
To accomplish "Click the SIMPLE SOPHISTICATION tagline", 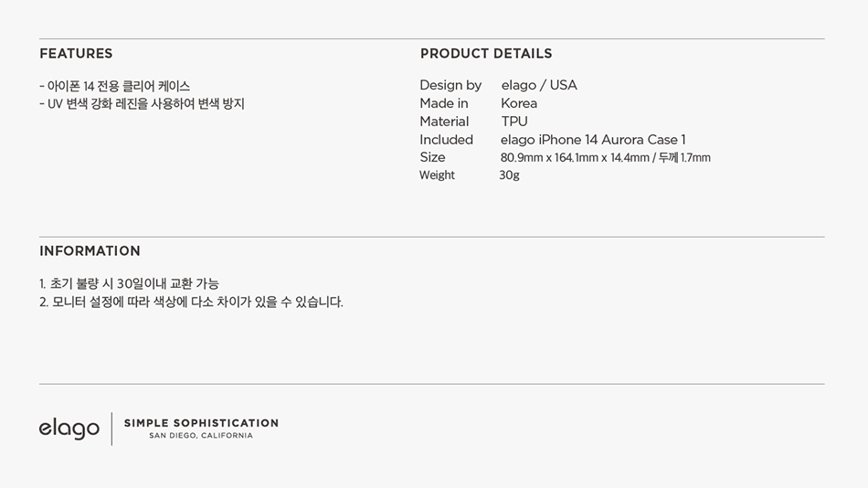I will (202, 423).
